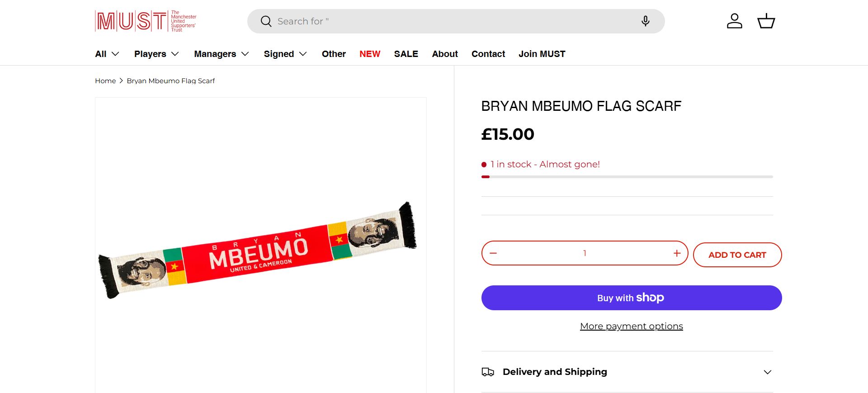
Task: Expand the Managers dropdown menu
Action: [222, 54]
